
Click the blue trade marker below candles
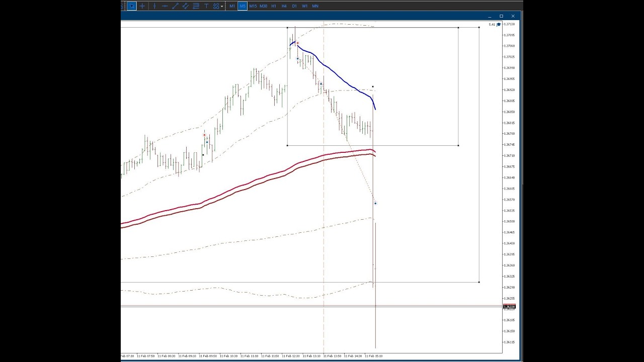click(x=375, y=203)
